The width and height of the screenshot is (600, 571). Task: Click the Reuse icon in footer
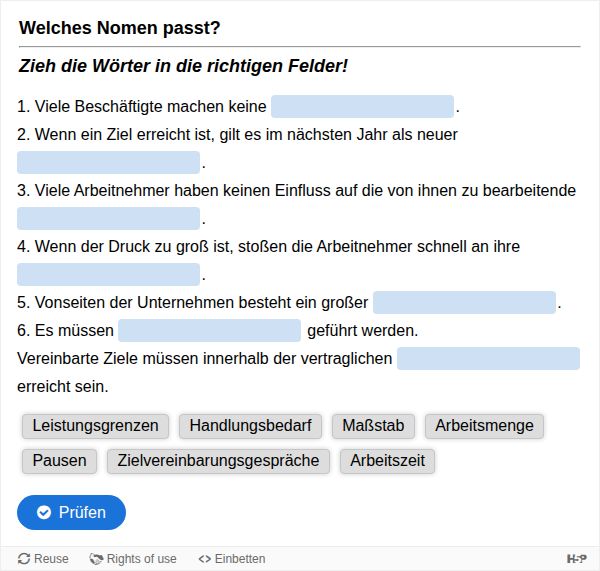[24, 559]
